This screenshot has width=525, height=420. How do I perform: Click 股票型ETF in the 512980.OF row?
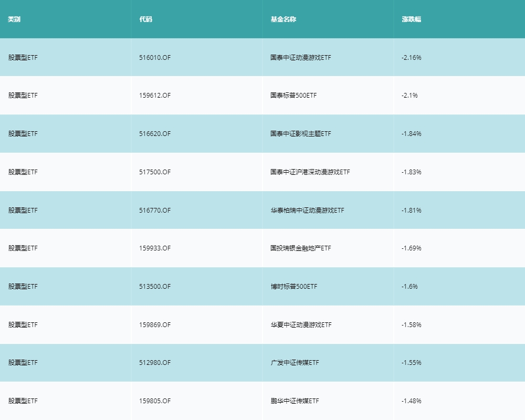pyautogui.click(x=23, y=363)
